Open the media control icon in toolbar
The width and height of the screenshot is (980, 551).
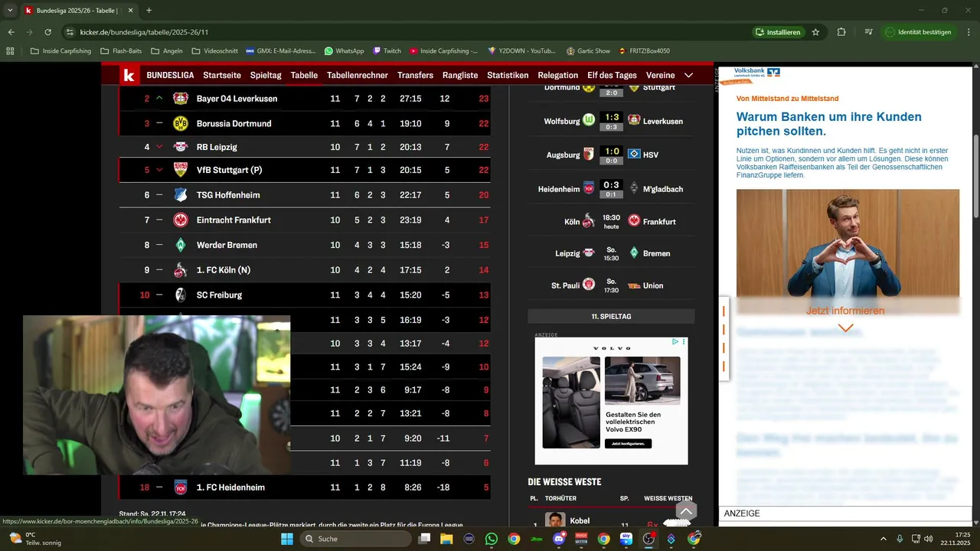coord(868,32)
